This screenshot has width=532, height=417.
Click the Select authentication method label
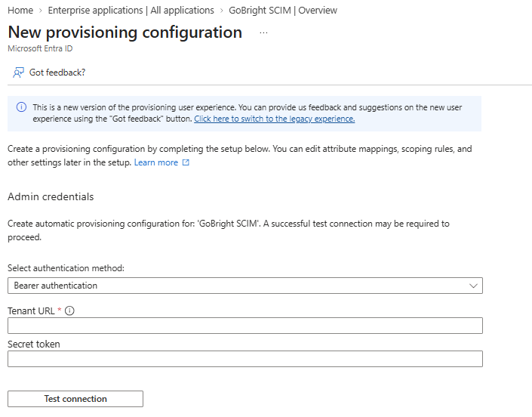[66, 268]
